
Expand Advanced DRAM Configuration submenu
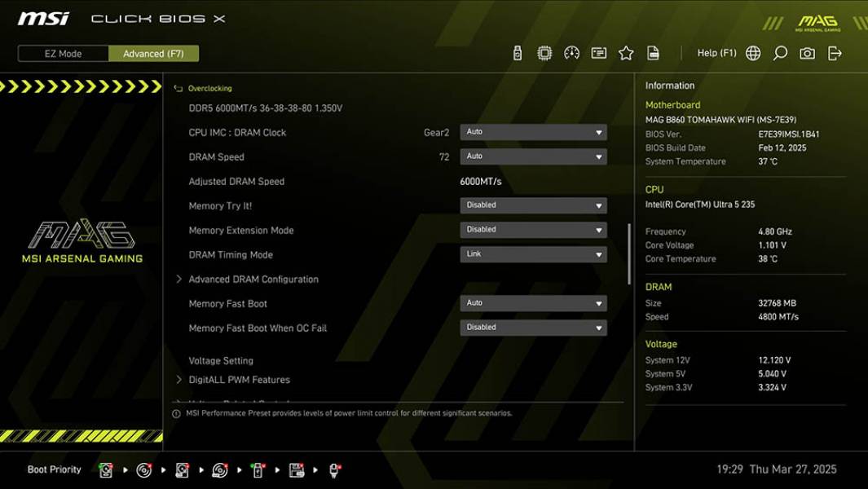[253, 279]
